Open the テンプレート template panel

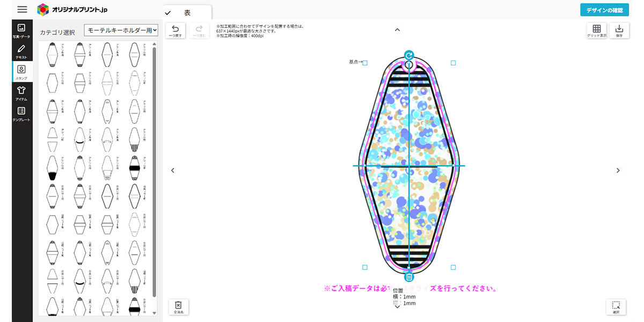tap(21, 113)
